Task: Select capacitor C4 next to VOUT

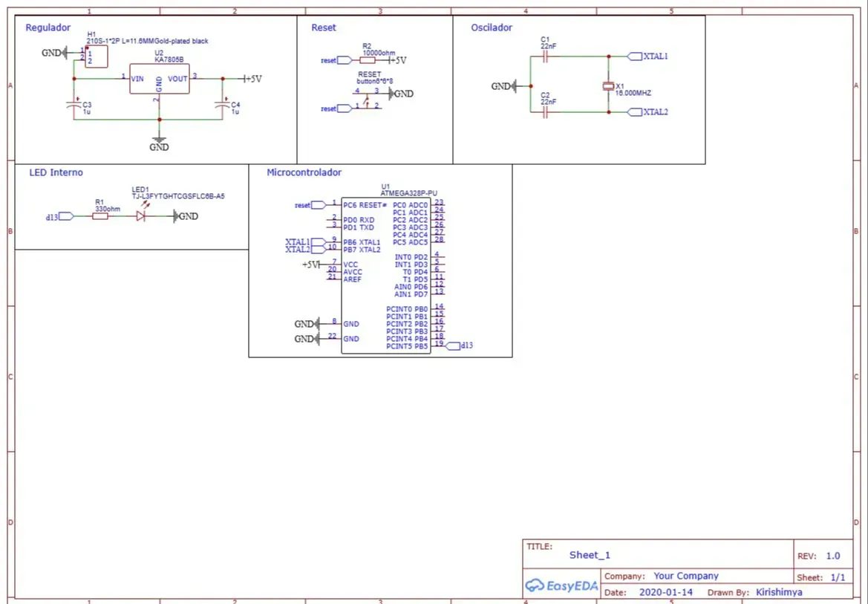Action: (x=223, y=104)
